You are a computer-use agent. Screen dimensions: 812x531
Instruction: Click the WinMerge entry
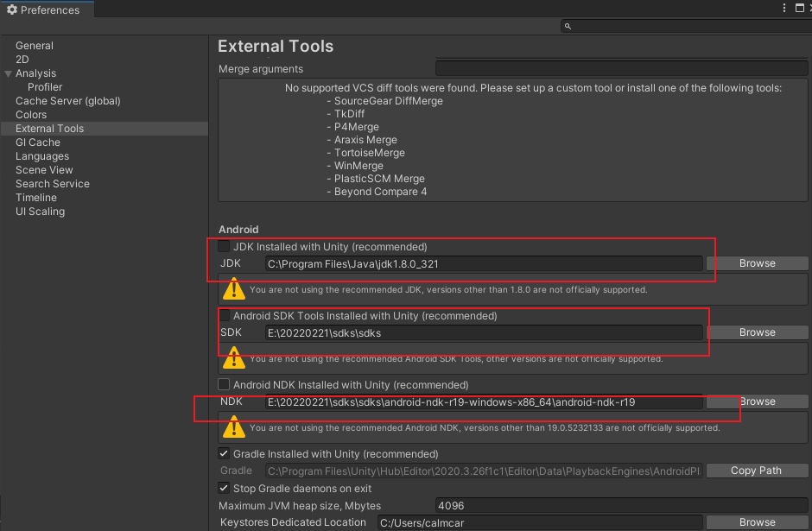click(358, 166)
